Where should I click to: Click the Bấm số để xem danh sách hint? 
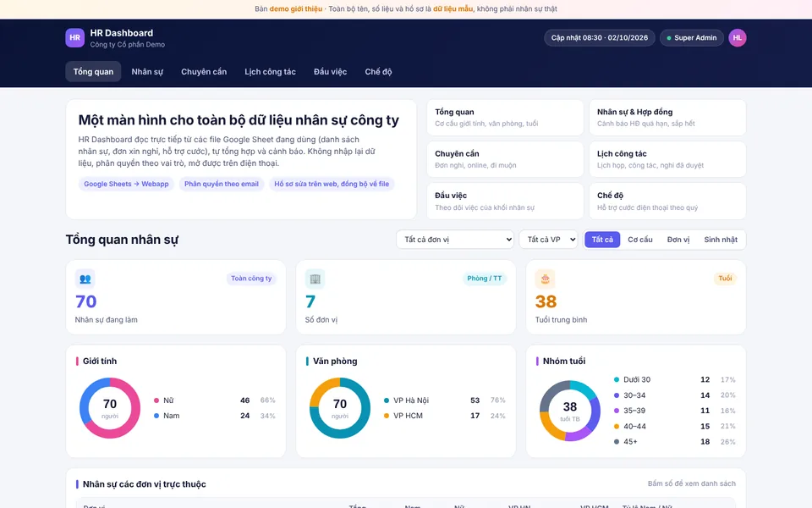click(691, 483)
